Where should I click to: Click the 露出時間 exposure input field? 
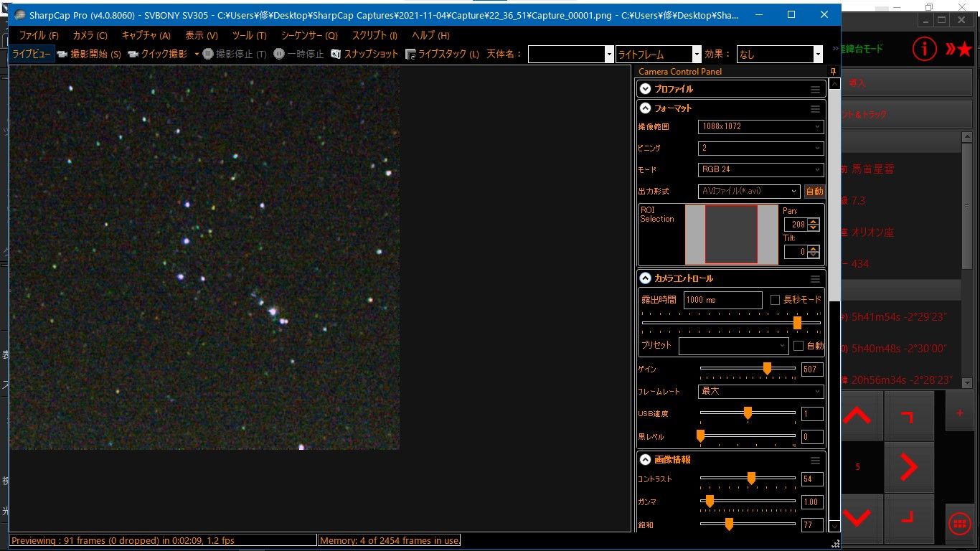pos(722,300)
